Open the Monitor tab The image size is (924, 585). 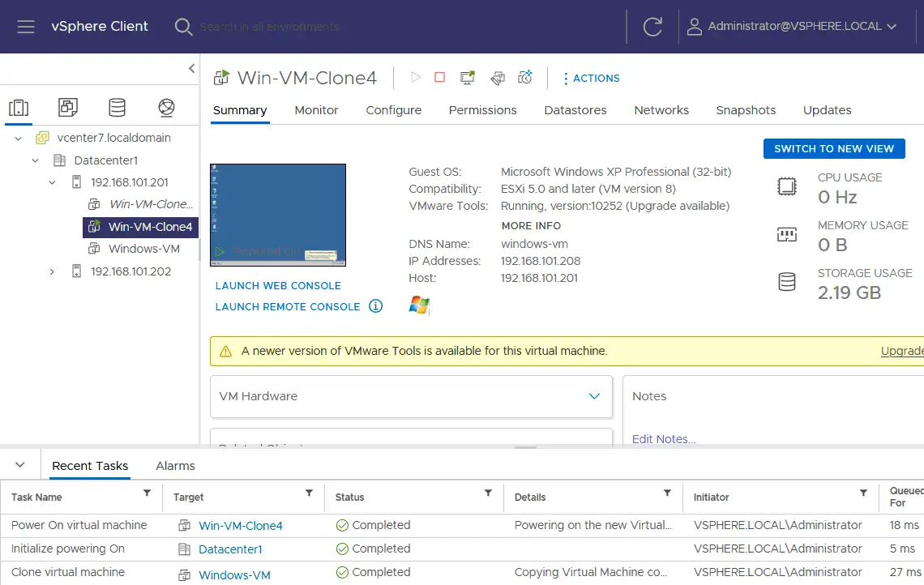316,110
